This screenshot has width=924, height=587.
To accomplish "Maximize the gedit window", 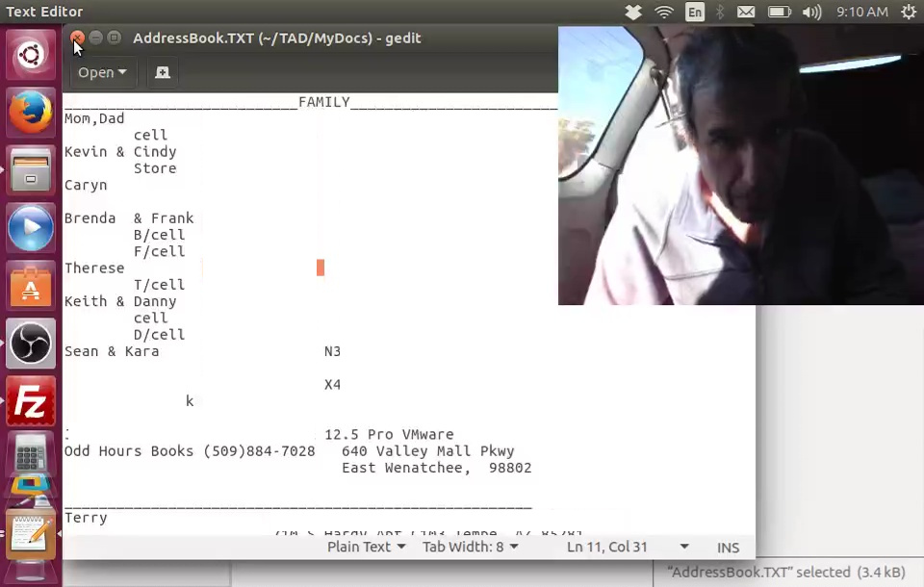I will pos(115,38).
